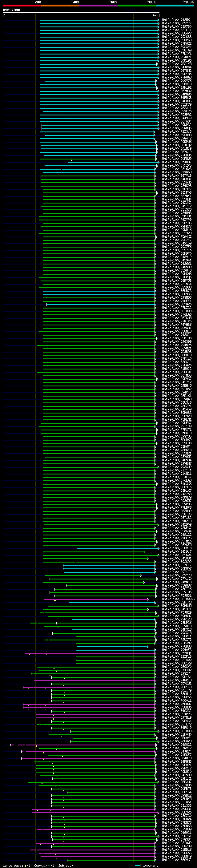
Task: Click hit label UniRef100_Q09Y78
Action: (176, 575)
